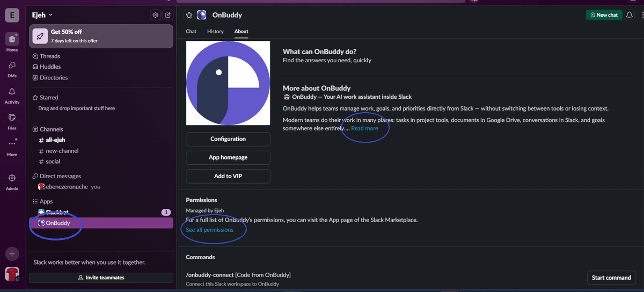Click "More about OnBuddy" heading
The height and width of the screenshot is (292, 644).
coord(317,88)
